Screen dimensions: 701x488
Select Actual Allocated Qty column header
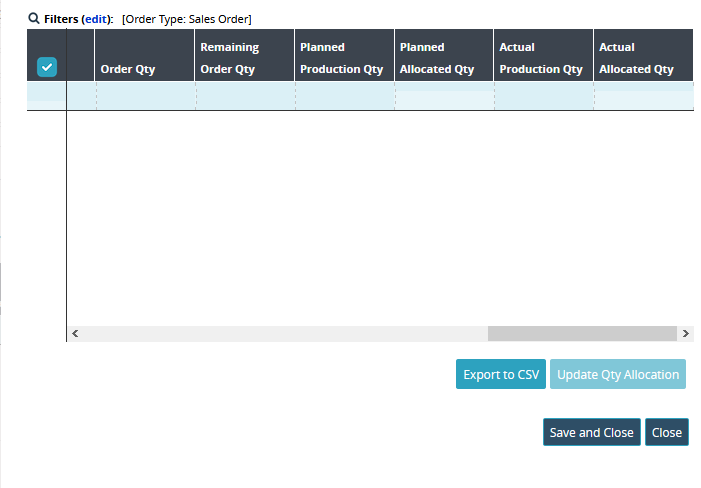coord(637,58)
